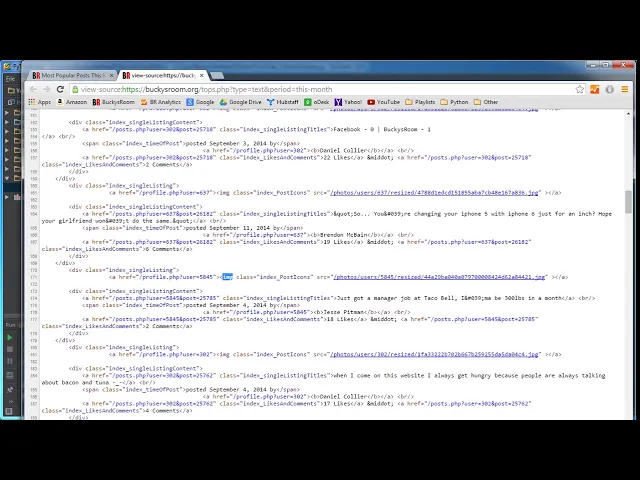Click the text "19 Likes"

(x=337, y=242)
